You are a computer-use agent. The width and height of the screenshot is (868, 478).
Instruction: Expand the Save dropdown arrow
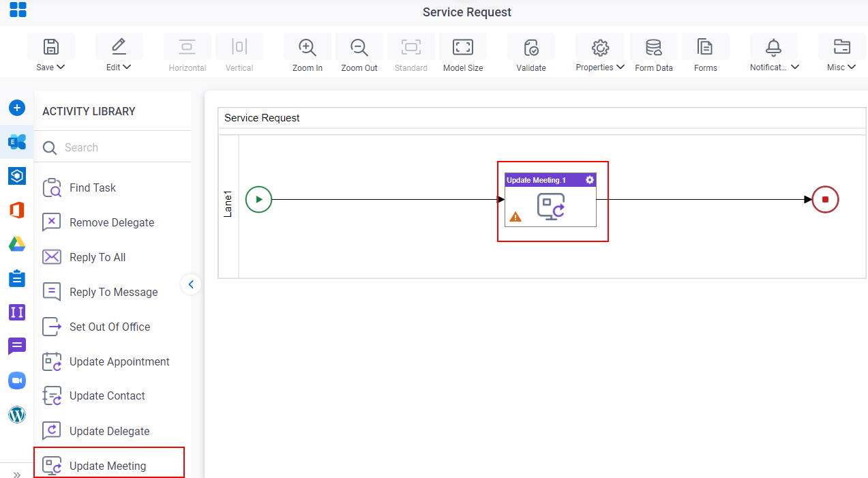click(61, 68)
